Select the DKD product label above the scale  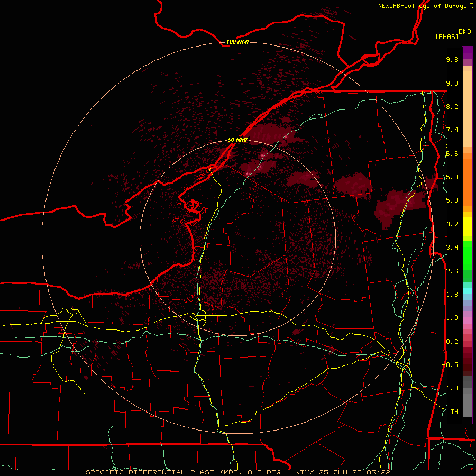click(x=464, y=32)
